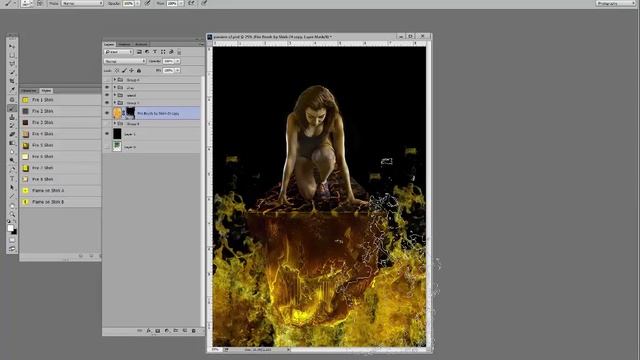Switch to the Layers tab
640x360 pixels.
click(109, 44)
